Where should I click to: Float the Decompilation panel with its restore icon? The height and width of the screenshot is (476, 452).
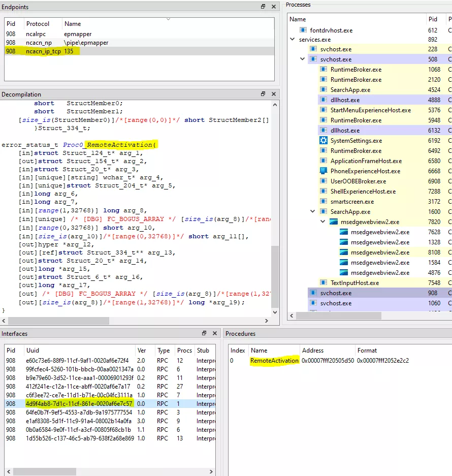(263, 94)
